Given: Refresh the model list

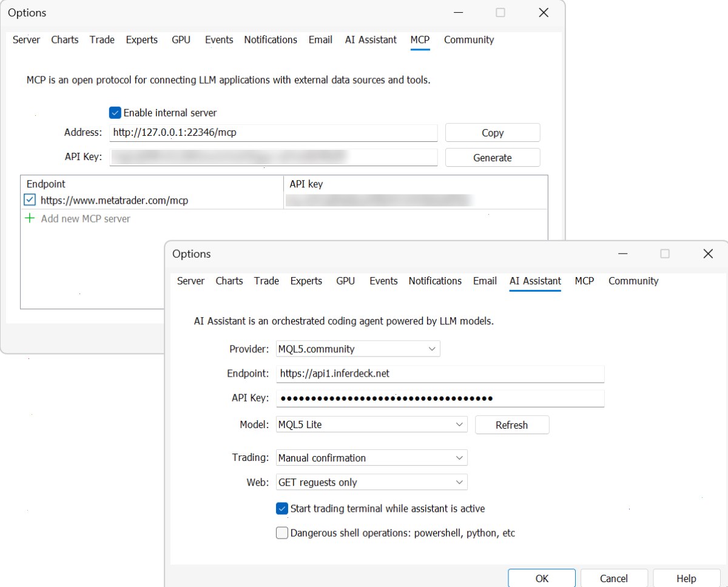Looking at the screenshot, I should [x=512, y=425].
